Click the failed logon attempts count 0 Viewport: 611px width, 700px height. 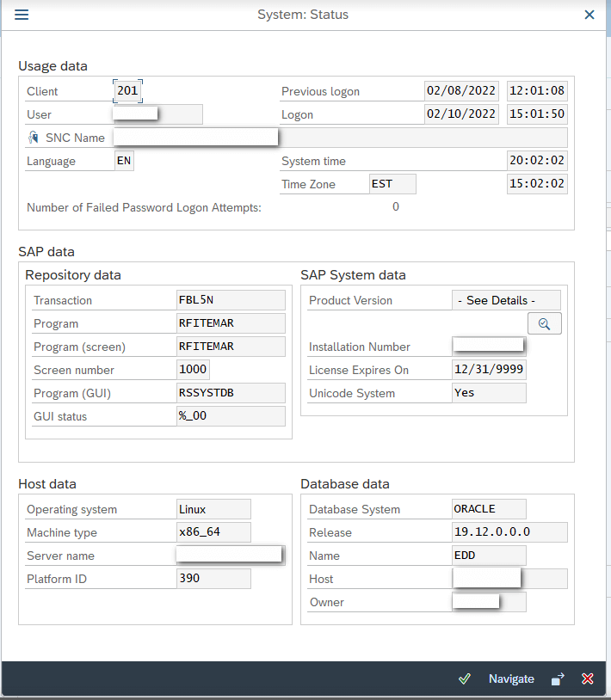(x=396, y=206)
